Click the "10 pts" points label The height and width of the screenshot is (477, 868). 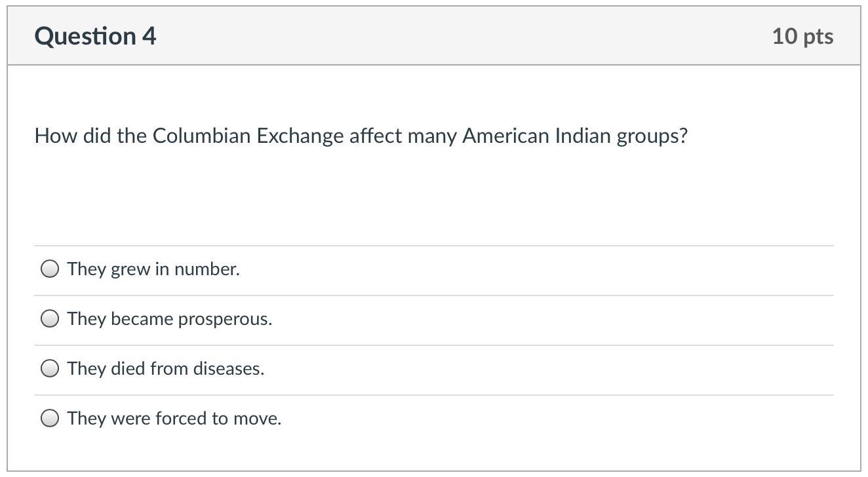pos(802,35)
